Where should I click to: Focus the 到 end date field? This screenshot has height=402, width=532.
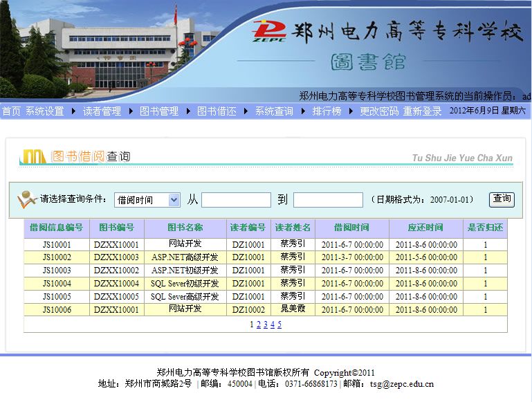[328, 200]
